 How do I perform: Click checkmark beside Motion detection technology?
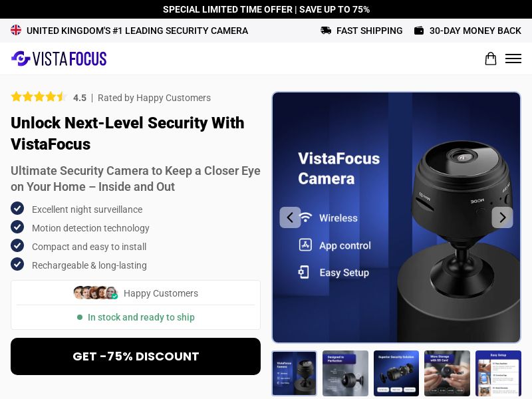pos(17,227)
